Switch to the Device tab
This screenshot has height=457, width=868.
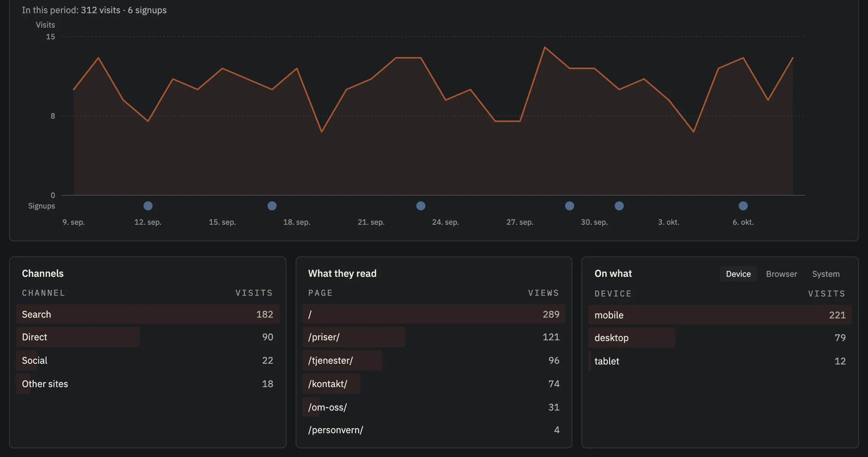click(x=738, y=274)
